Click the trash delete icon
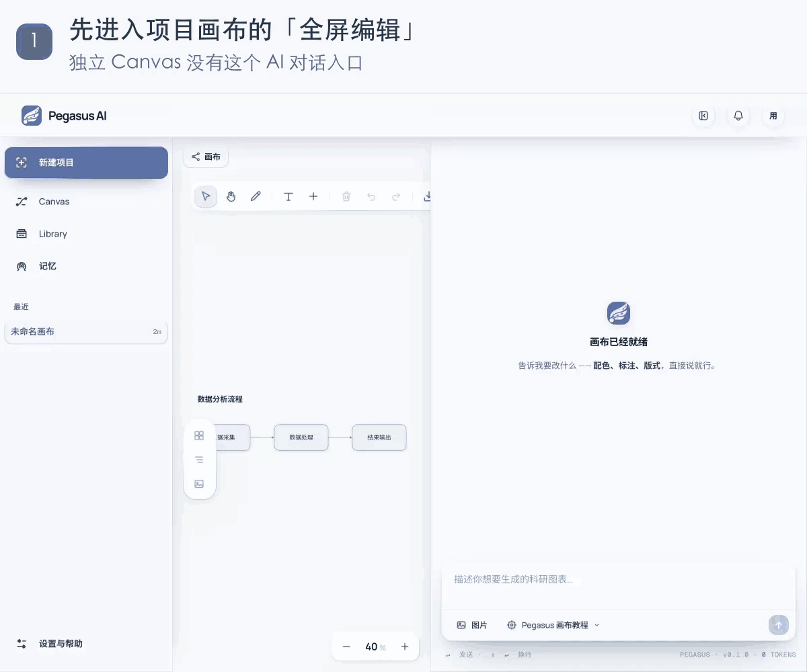The width and height of the screenshot is (807, 672). tap(346, 196)
